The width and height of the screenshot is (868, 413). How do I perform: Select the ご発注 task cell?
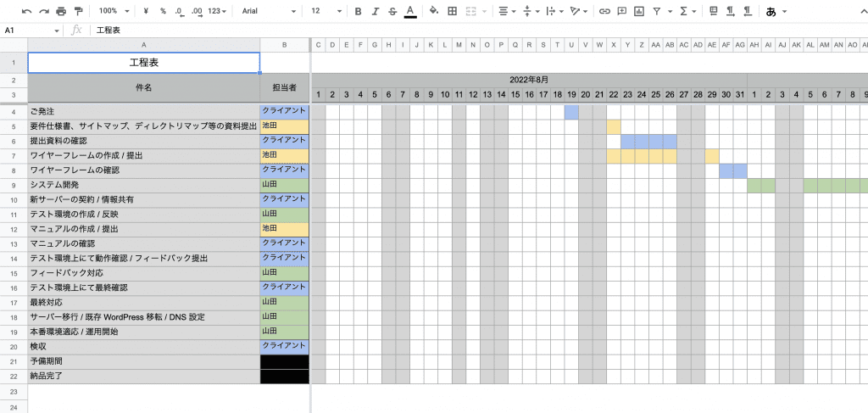coord(144,112)
